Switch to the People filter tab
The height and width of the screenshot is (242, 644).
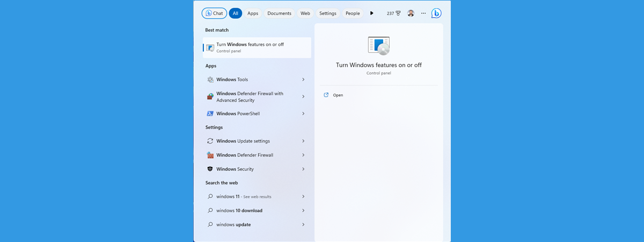[x=353, y=13]
